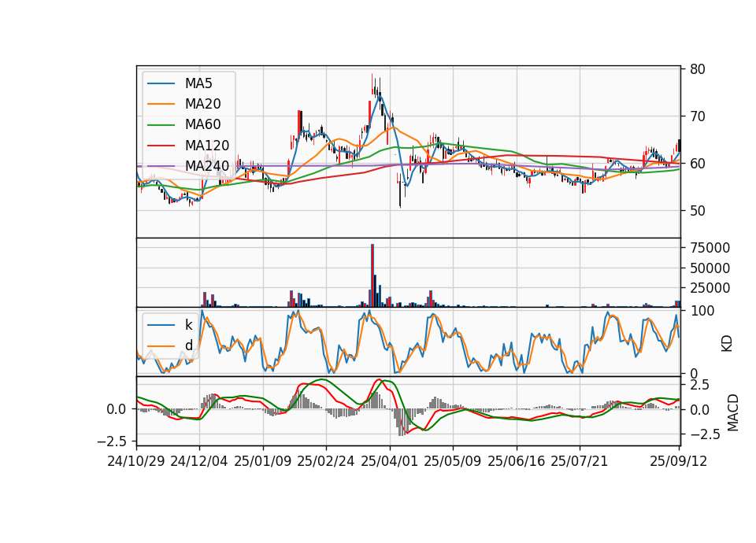Click the red MA120 legend line sample
The height and width of the screenshot is (543, 756).
(161, 146)
